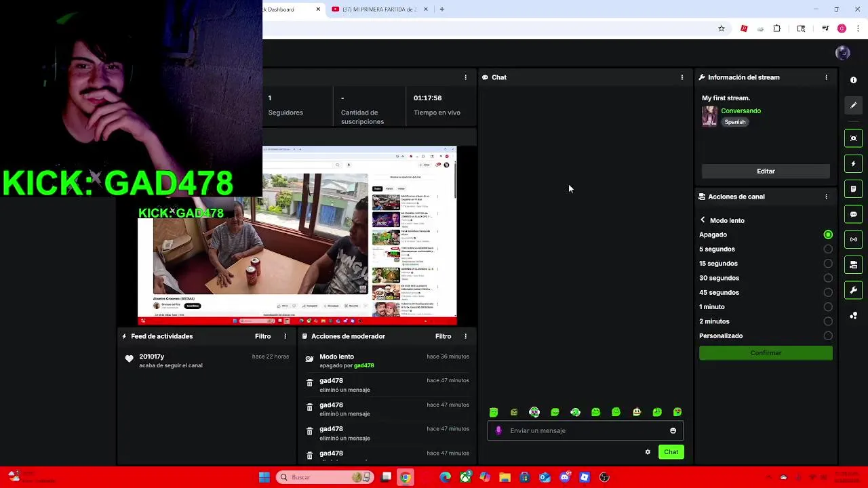Screen dimensions: 868x488
Task: Click the pencil edit icon in sidebar
Action: (853, 105)
